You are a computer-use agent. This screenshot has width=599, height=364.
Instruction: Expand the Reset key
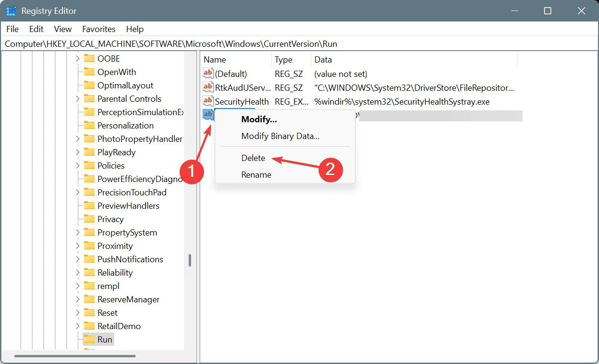pyautogui.click(x=77, y=313)
